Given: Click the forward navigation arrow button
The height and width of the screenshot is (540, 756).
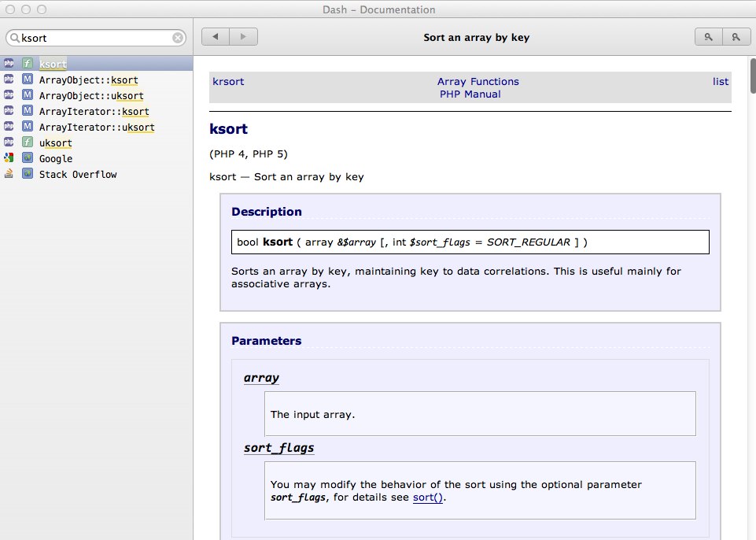Looking at the screenshot, I should click(x=244, y=36).
